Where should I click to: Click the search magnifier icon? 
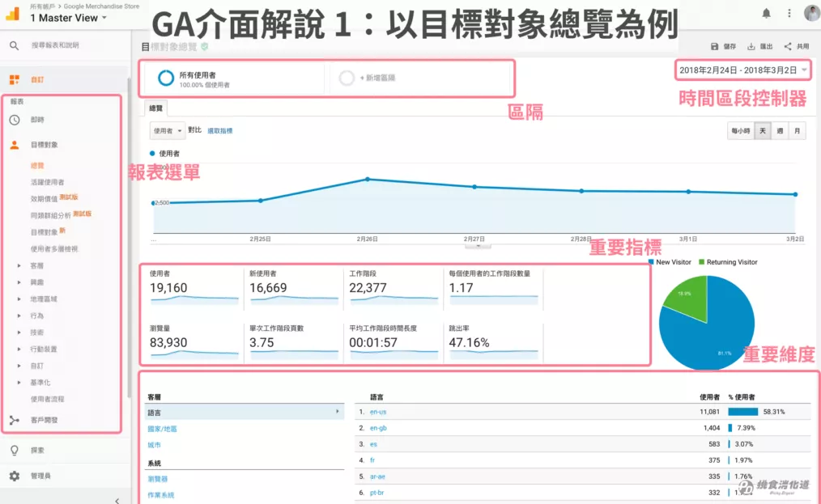coord(14,45)
